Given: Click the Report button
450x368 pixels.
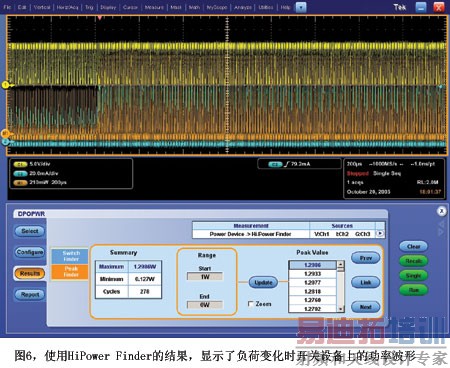Looking at the screenshot, I should click(x=30, y=295).
